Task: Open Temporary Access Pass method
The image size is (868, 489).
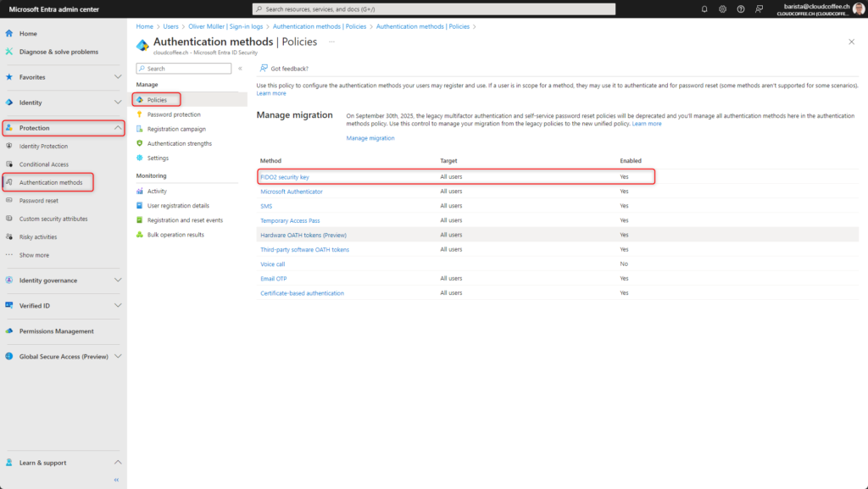Action: coord(290,220)
